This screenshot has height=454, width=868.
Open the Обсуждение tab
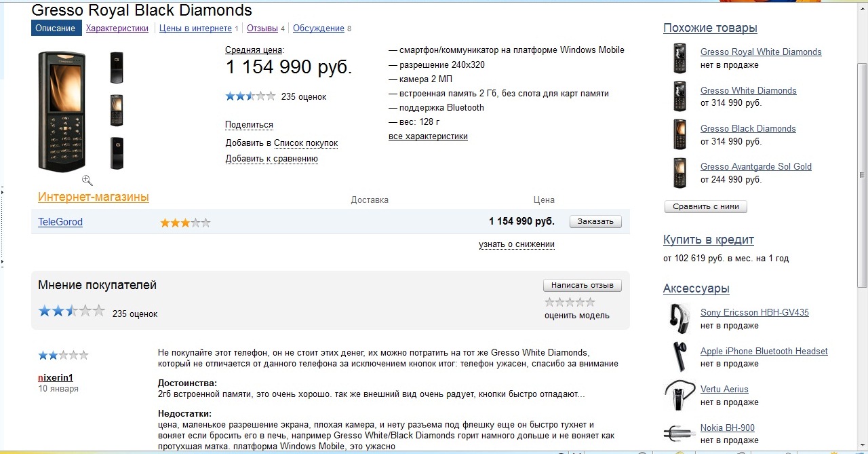319,29
